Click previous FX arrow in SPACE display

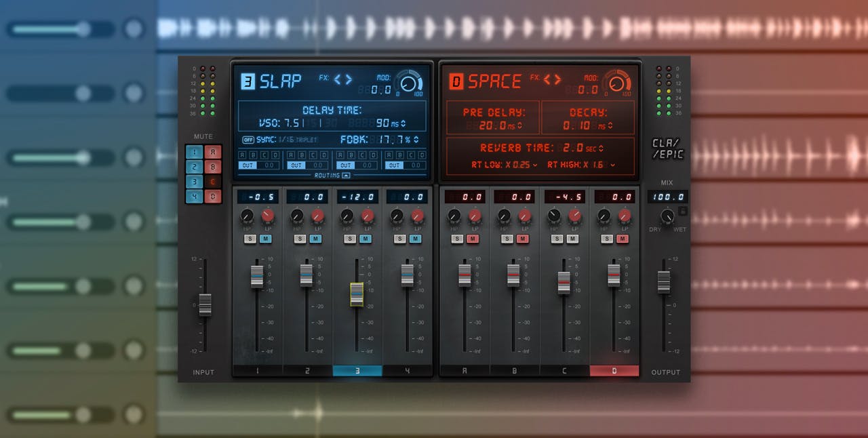point(547,79)
